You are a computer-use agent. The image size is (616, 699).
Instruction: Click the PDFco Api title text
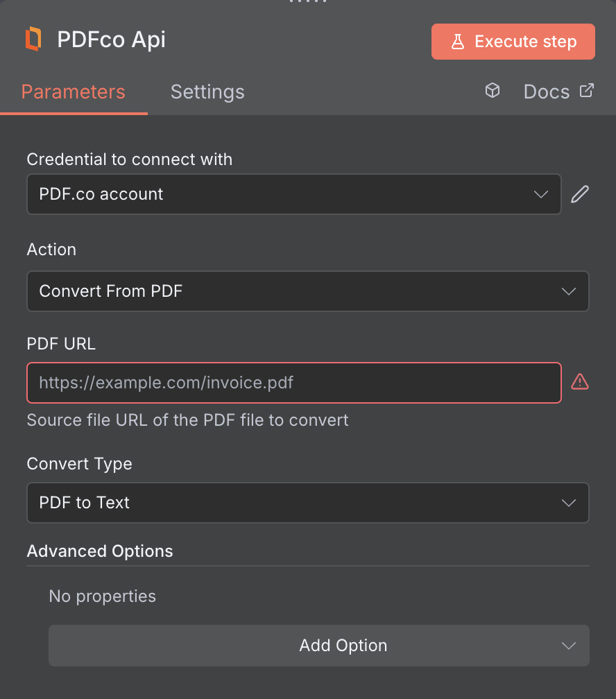click(x=111, y=40)
